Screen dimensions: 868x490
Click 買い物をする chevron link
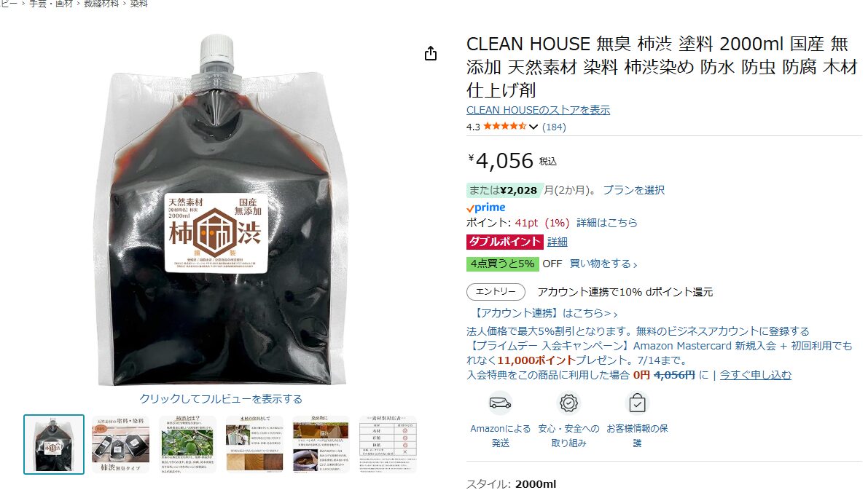coord(603,264)
